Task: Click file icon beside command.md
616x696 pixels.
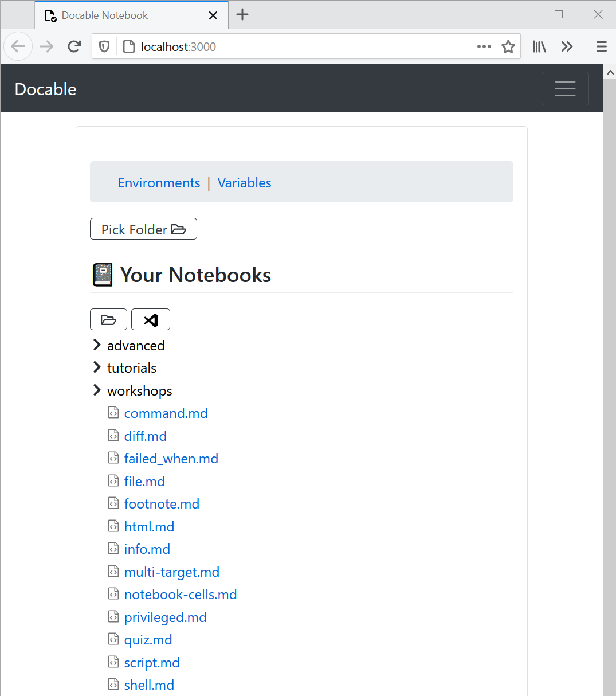Action: (x=113, y=412)
